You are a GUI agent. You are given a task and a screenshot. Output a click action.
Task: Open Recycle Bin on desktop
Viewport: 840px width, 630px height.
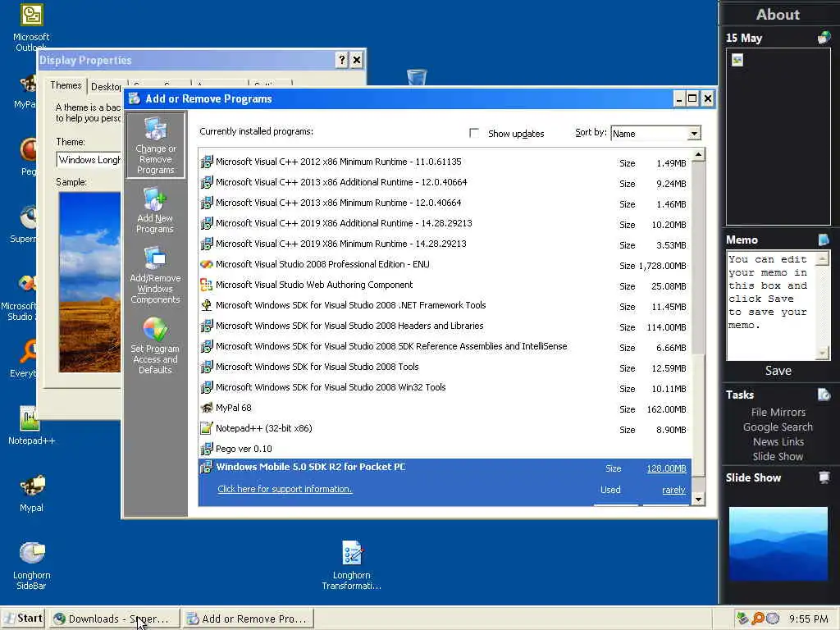tap(416, 78)
